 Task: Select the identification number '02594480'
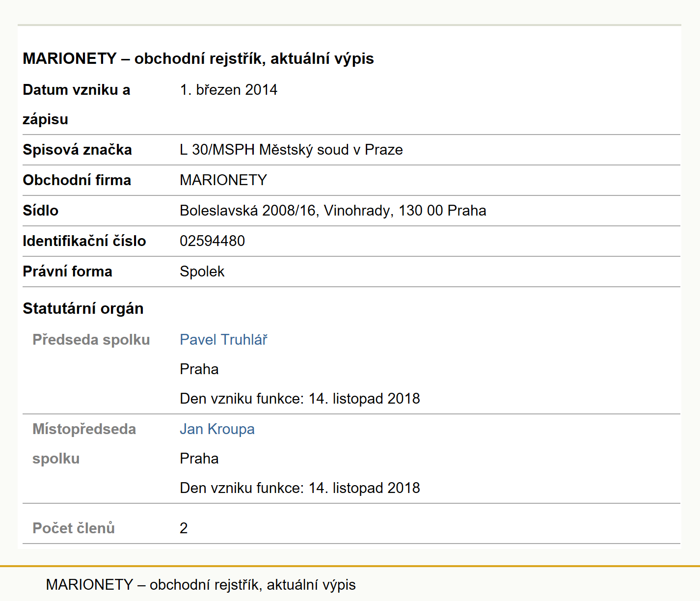tap(212, 241)
